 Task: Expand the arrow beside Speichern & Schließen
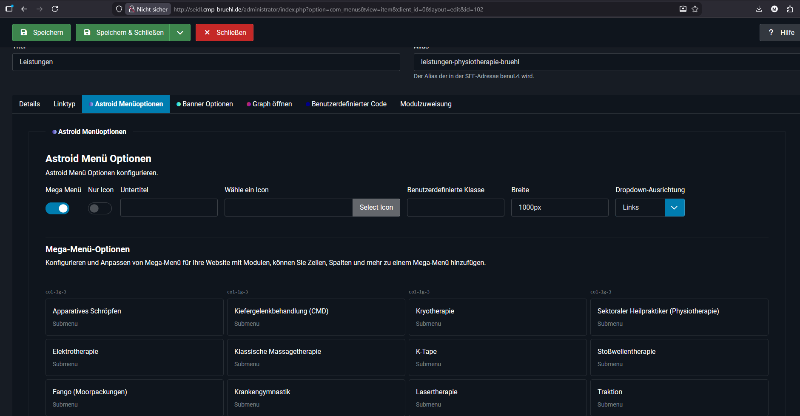[179, 32]
